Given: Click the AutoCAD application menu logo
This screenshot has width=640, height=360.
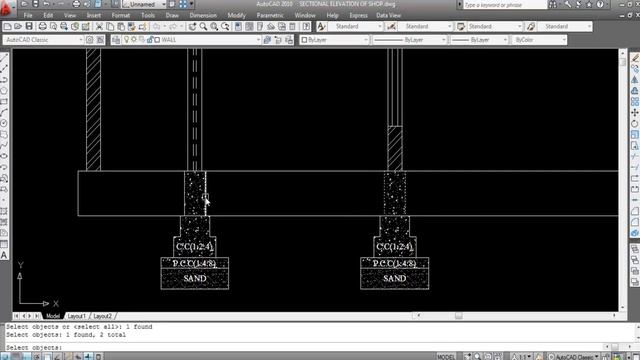Looking at the screenshot, I should click(6, 8).
